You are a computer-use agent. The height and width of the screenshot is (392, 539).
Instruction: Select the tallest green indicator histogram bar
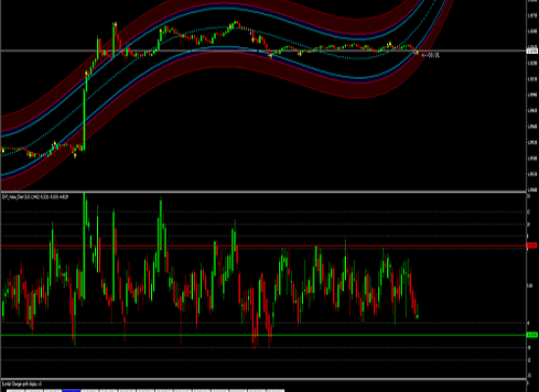[84, 246]
